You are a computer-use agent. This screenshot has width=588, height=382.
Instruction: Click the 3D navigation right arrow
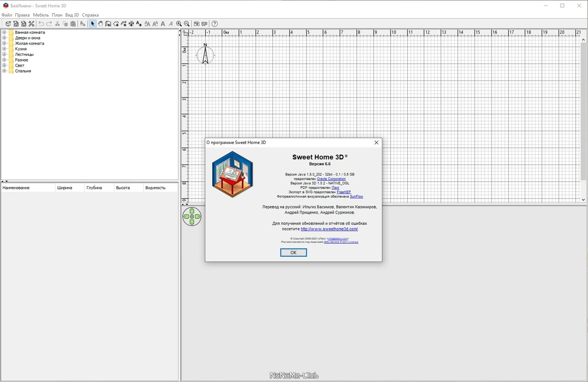point(197,216)
